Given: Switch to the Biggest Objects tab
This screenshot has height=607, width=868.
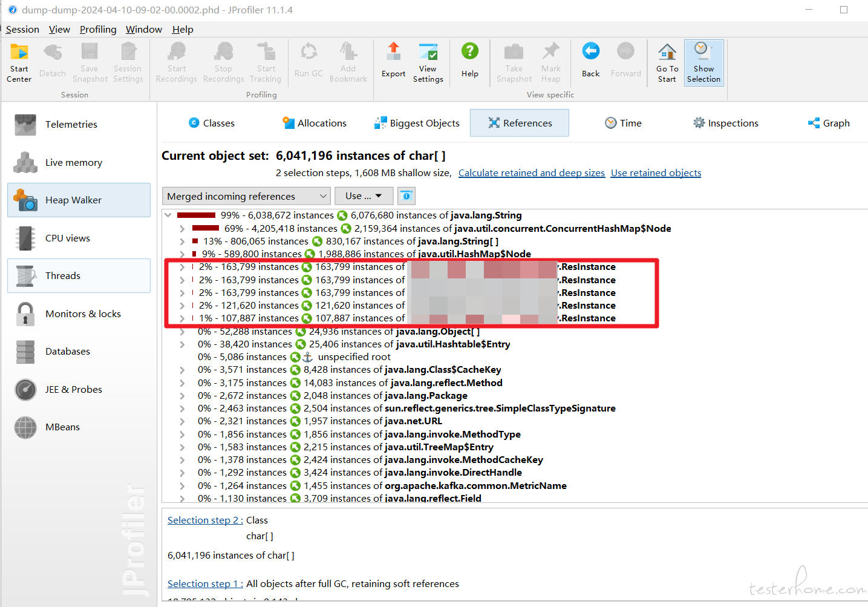Looking at the screenshot, I should click(x=417, y=123).
